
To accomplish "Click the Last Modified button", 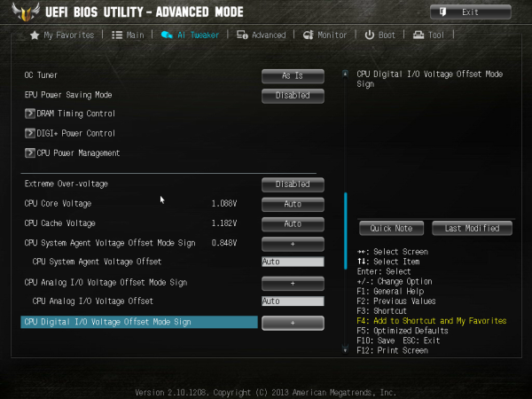I will tap(472, 229).
